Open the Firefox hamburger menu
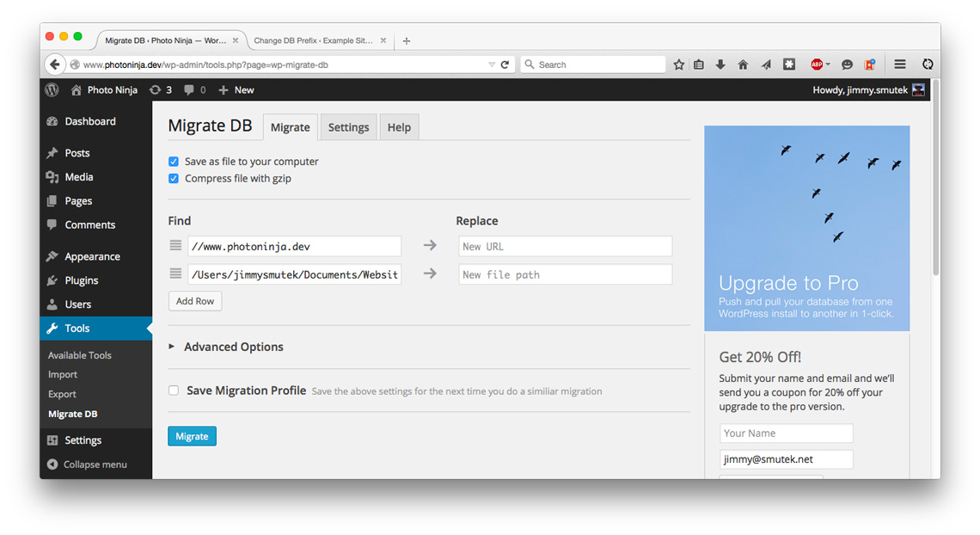Image resolution: width=980 pixels, height=535 pixels. click(900, 65)
